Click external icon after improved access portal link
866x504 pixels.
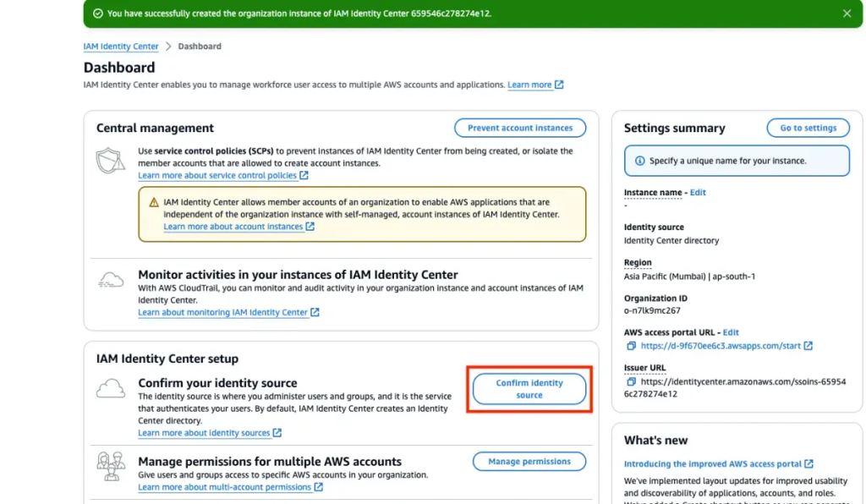click(x=809, y=463)
